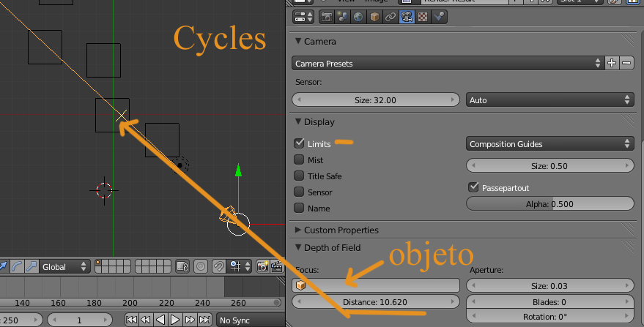644x327 pixels.
Task: Open the sensor fit Auto dropdown
Action: 550,99
